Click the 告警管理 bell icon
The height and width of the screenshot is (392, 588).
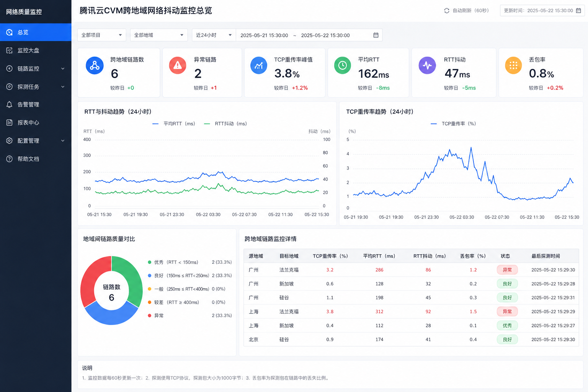click(x=10, y=105)
